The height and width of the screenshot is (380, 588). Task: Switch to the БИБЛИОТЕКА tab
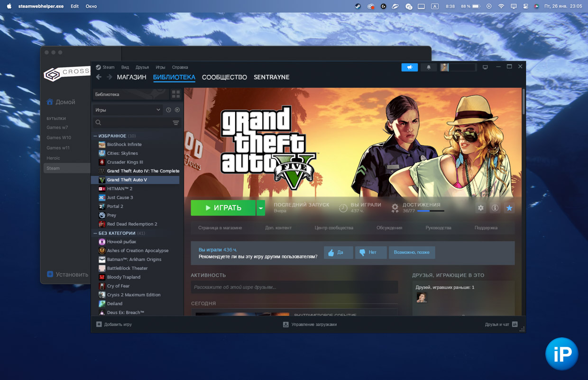coord(174,77)
